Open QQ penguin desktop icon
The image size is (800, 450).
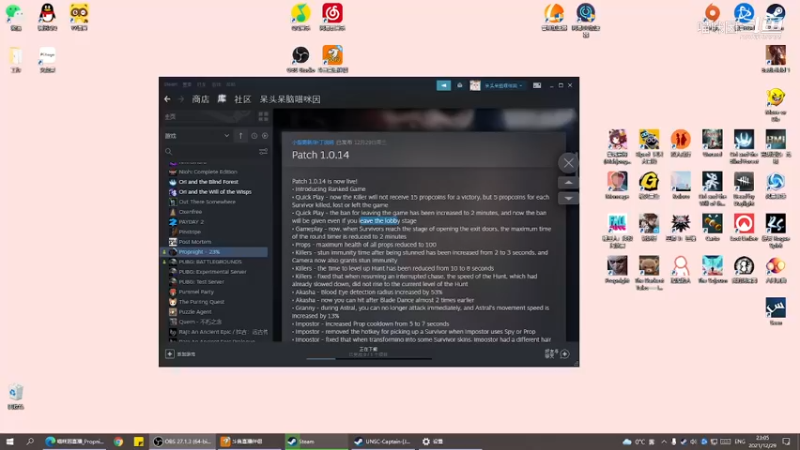coord(47,17)
